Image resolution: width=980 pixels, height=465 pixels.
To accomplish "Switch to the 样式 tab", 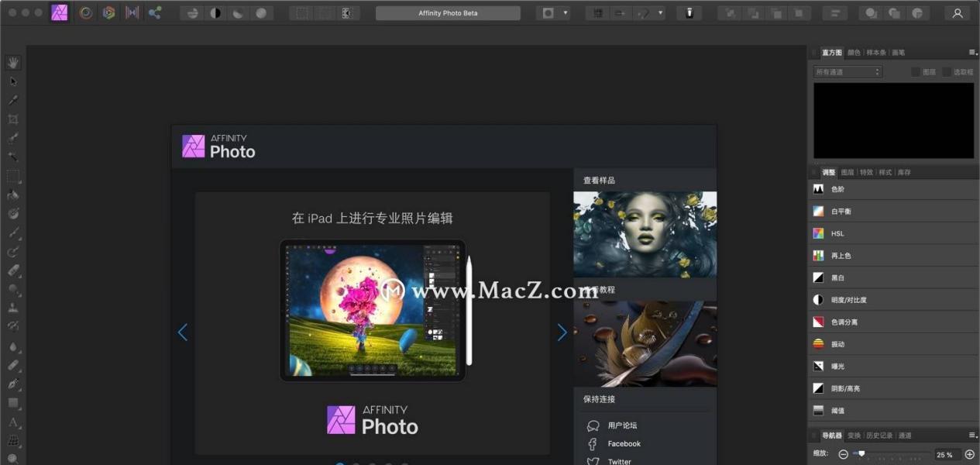I will click(x=885, y=172).
